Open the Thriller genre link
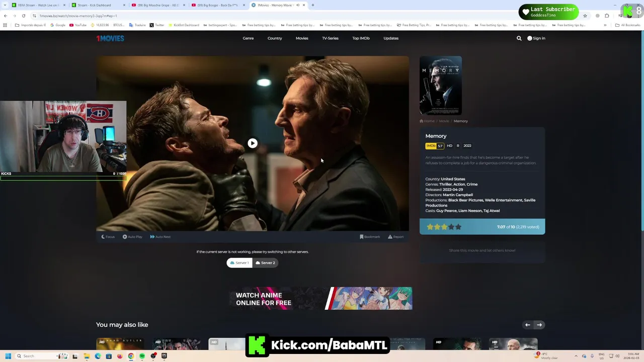Viewport: 644px width, 362px height. click(445, 185)
